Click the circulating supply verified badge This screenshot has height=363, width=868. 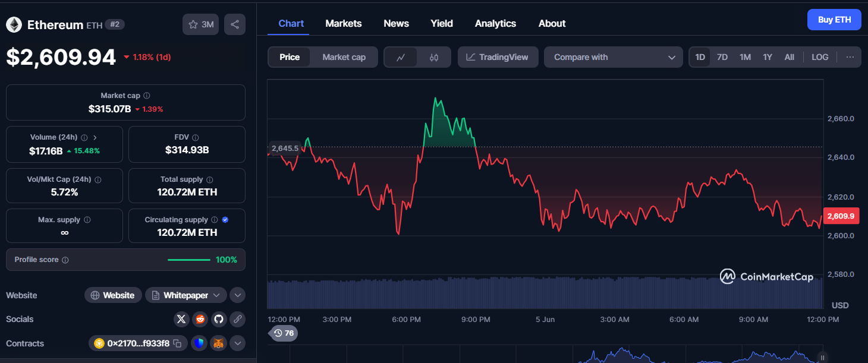225,220
